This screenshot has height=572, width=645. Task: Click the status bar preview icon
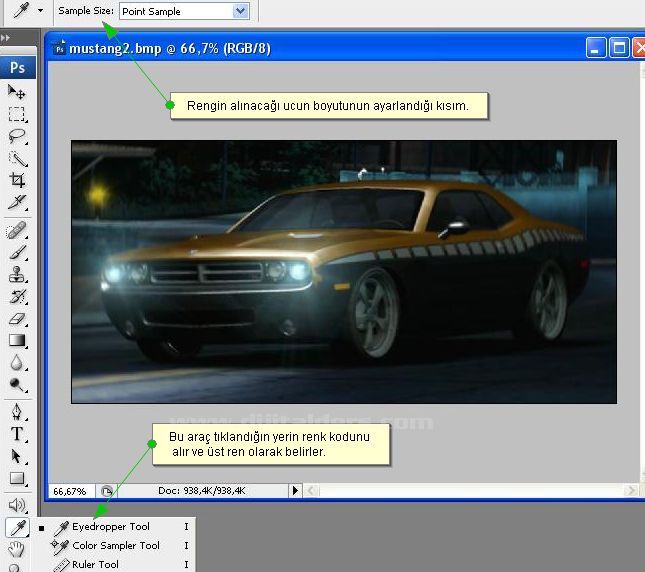pyautogui.click(x=107, y=491)
